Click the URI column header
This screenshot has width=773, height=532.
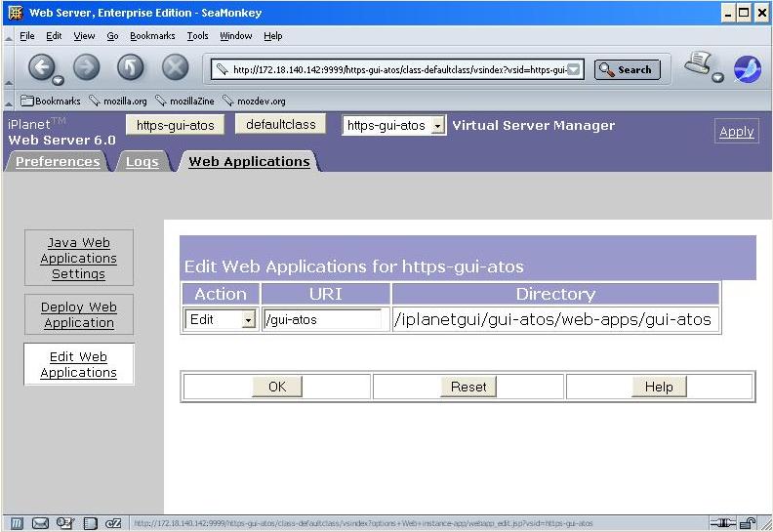[325, 294]
